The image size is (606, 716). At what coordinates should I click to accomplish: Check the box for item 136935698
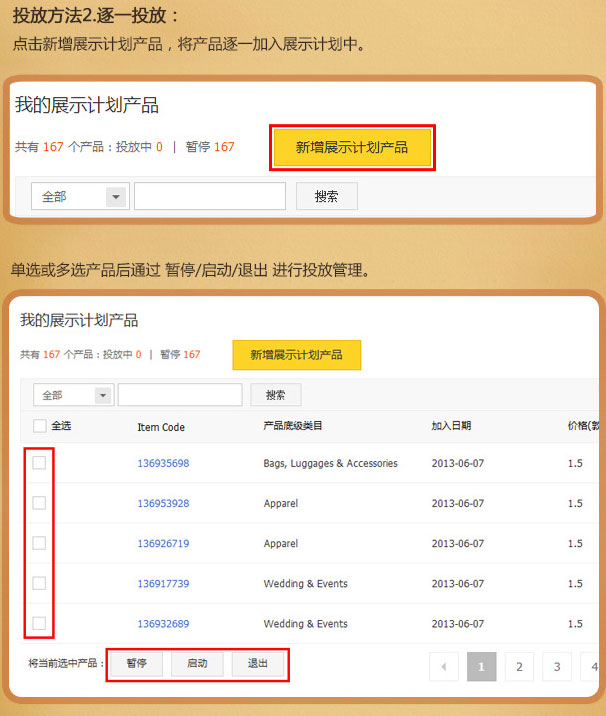coord(39,463)
